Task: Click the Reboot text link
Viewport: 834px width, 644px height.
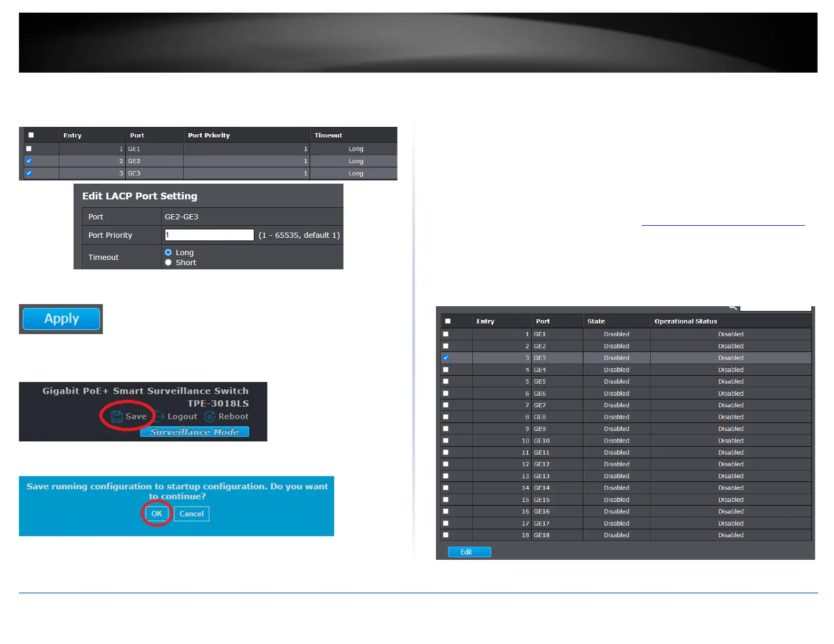Action: [x=233, y=417]
